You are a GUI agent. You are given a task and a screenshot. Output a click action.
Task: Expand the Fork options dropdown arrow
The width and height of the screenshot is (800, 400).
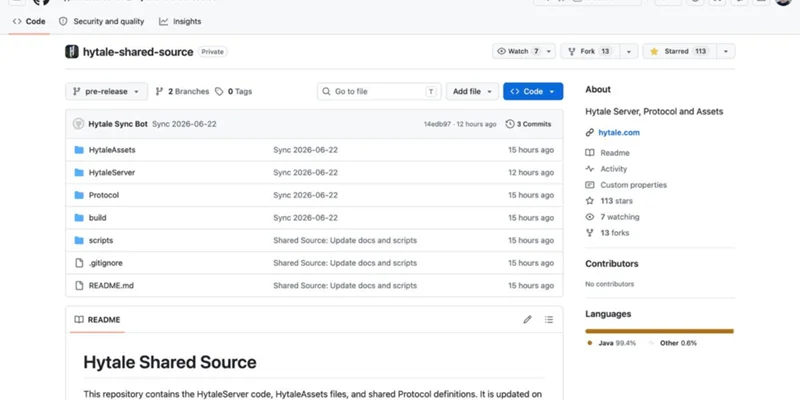tap(629, 51)
